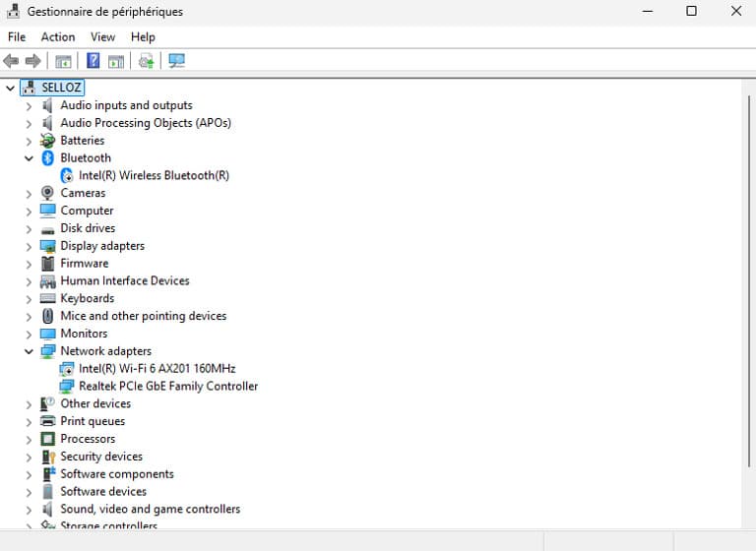The image size is (756, 551).
Task: Expand the Disk drives node
Action: 29,228
